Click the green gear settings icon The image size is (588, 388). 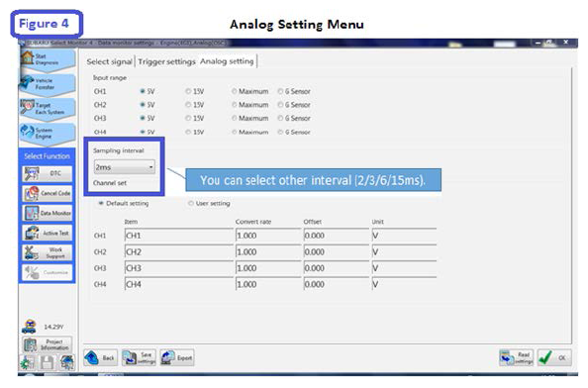[27, 363]
